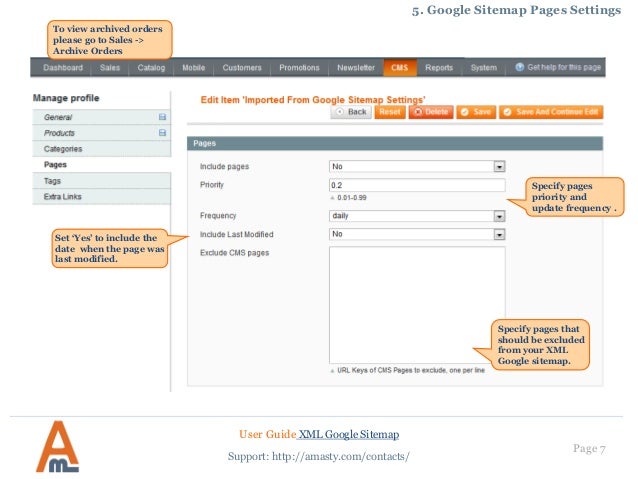The image size is (638, 479).
Task: Open the Sales menu
Action: [110, 68]
